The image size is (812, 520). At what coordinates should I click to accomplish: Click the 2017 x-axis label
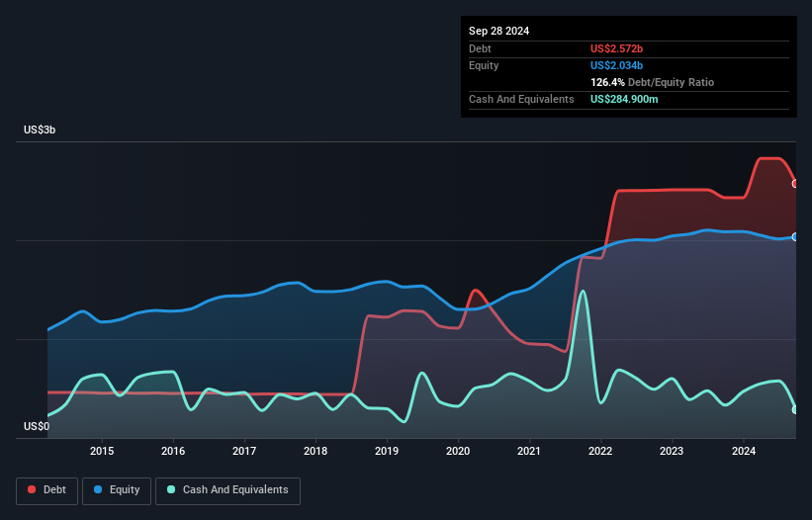[x=244, y=451]
